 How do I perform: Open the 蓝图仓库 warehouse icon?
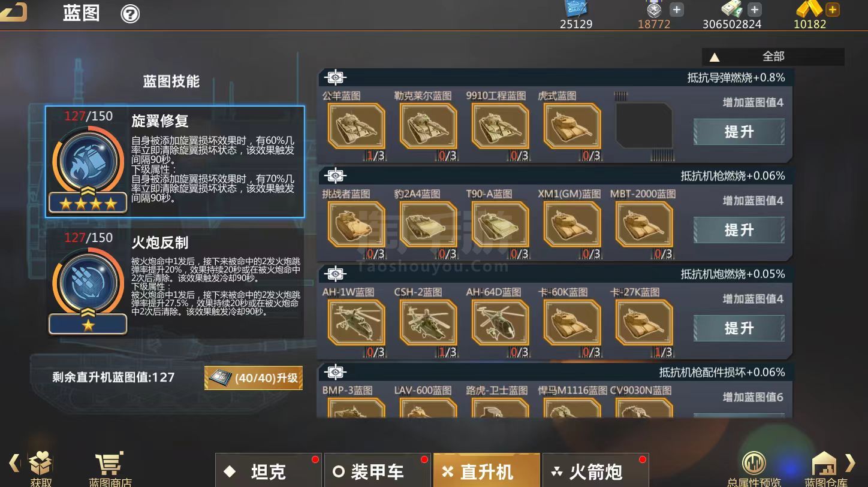pyautogui.click(x=824, y=464)
